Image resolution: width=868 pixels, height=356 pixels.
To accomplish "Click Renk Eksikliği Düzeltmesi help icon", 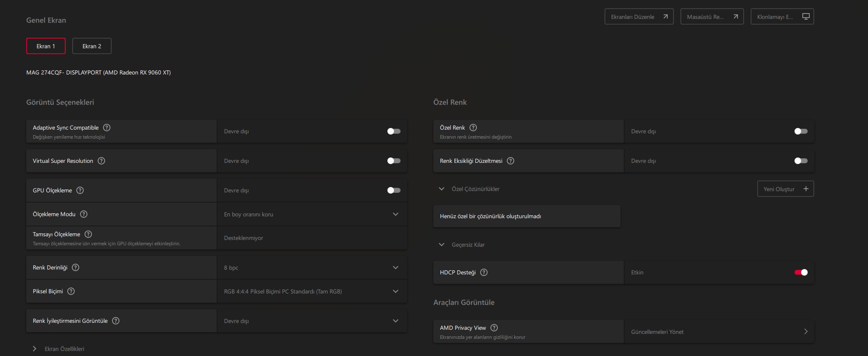I will [511, 161].
